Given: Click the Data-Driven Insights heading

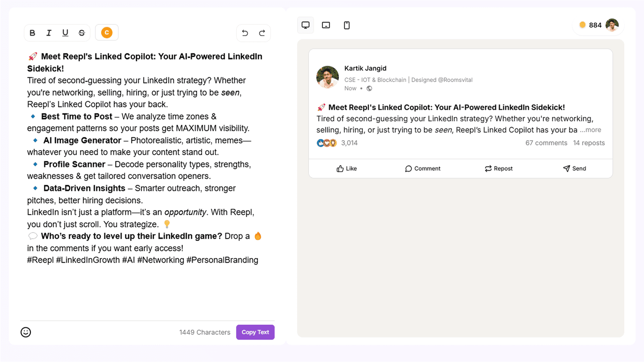Looking at the screenshot, I should 84,188.
